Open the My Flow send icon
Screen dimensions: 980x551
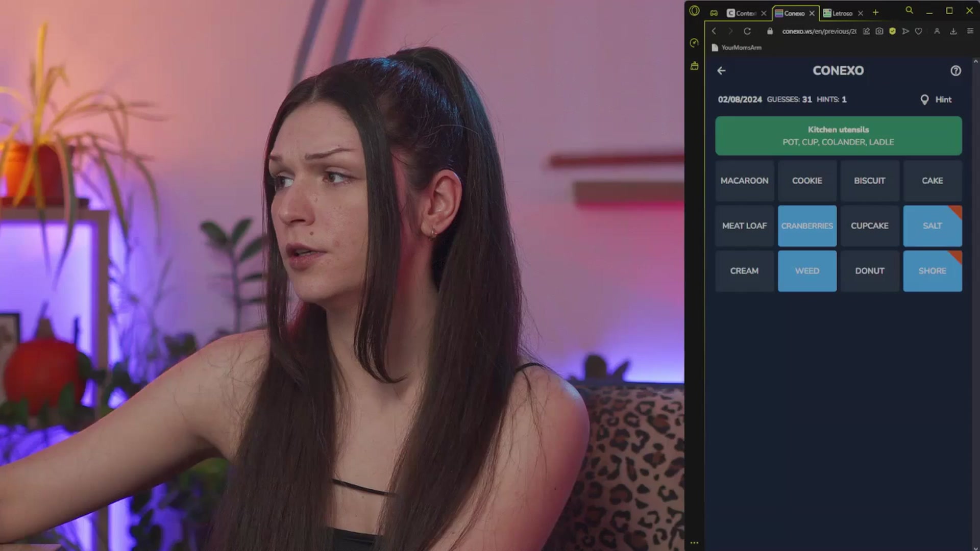click(x=905, y=31)
